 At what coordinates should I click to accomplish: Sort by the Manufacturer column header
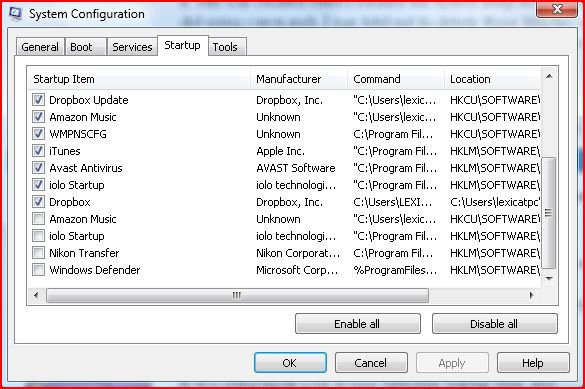(x=299, y=79)
